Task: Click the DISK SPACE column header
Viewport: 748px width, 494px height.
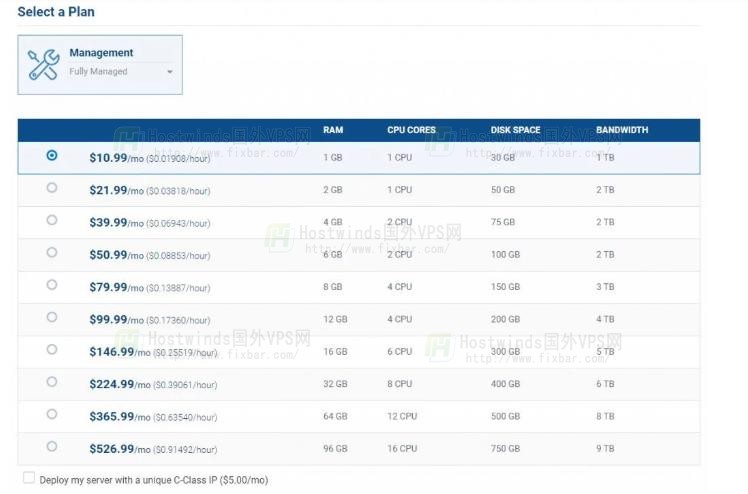Action: pos(515,130)
